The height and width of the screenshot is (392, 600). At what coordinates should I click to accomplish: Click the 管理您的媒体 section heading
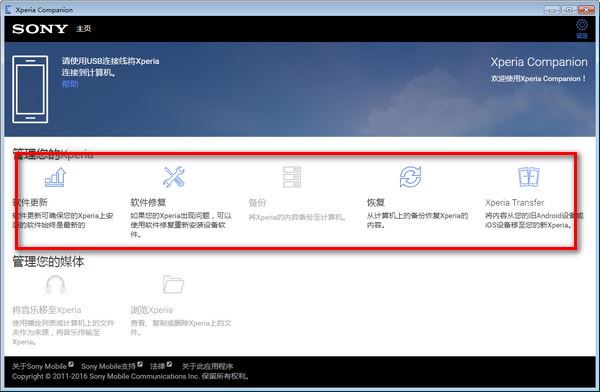click(x=48, y=261)
